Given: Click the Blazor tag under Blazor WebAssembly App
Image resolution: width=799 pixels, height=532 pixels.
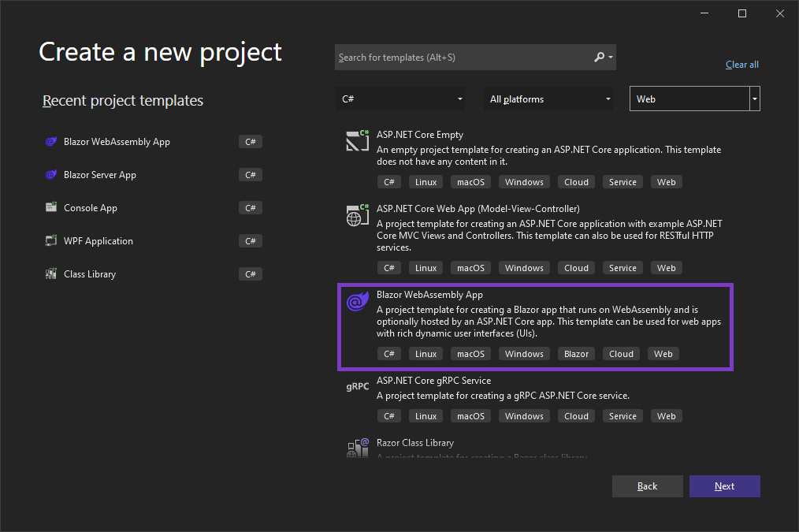Looking at the screenshot, I should (x=576, y=354).
